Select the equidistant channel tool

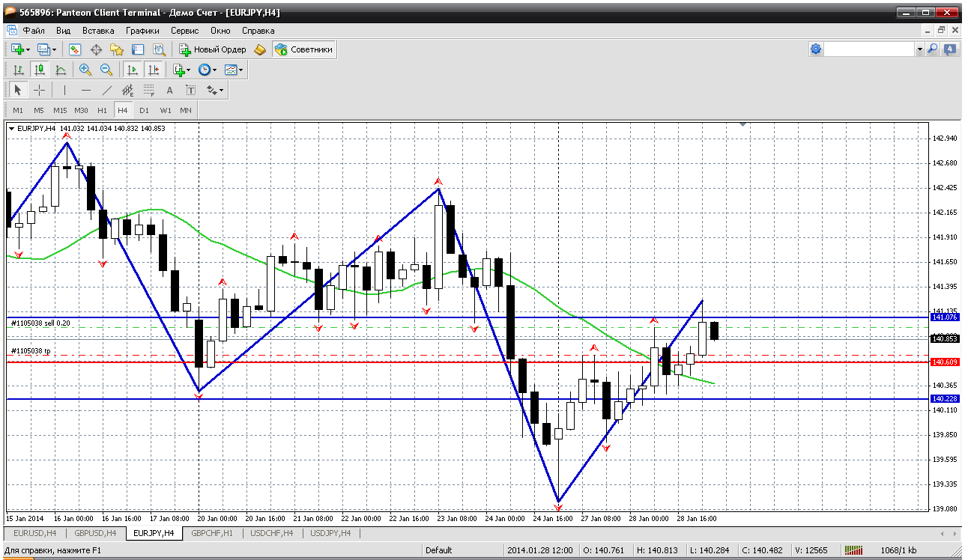tap(128, 90)
